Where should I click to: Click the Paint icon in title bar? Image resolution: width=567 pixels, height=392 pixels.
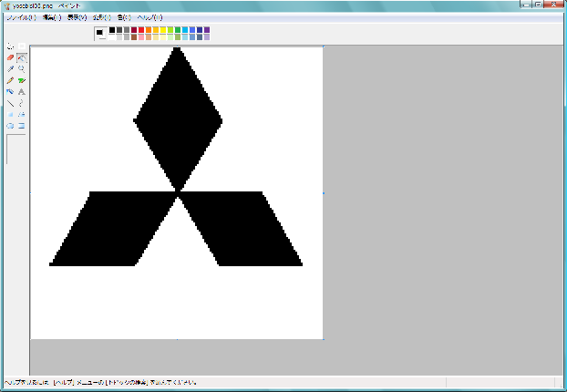[x=7, y=5]
